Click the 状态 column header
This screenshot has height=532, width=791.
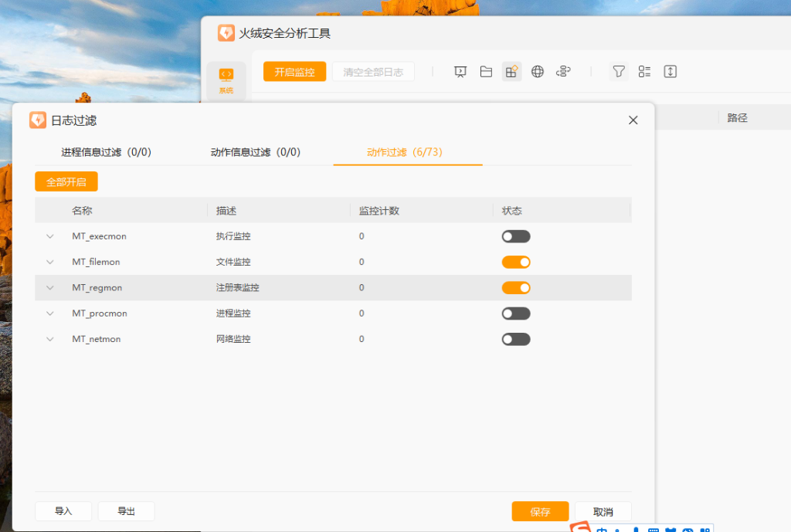511,211
